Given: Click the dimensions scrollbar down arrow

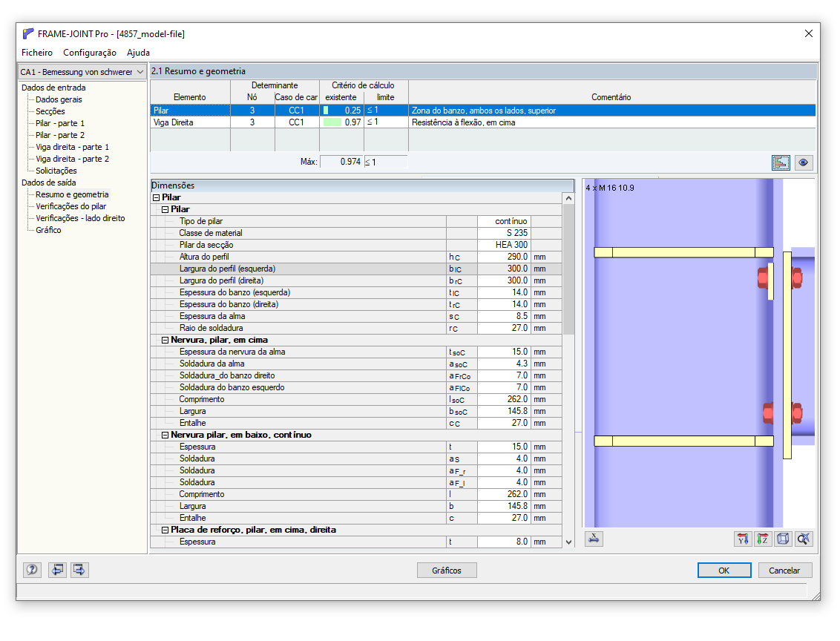Looking at the screenshot, I should point(568,542).
